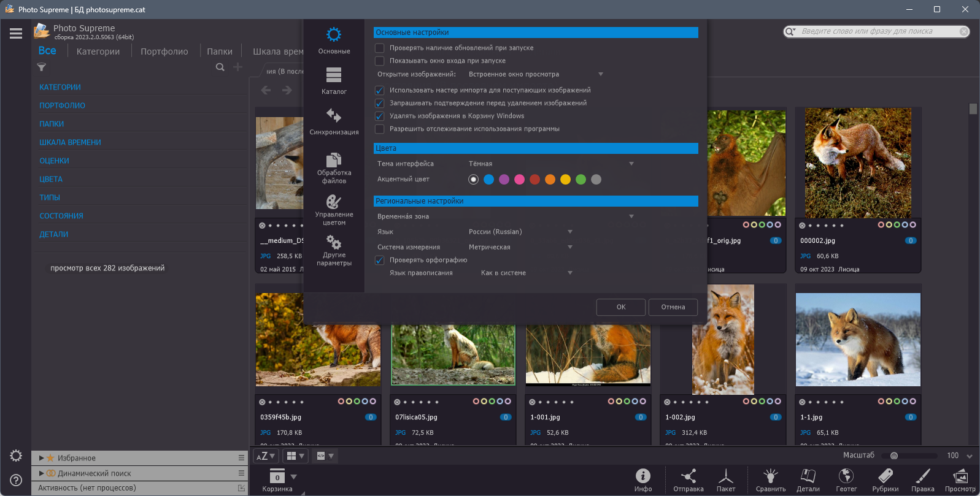Enable Показывать окно входа при запуске
Image resolution: width=980 pixels, height=496 pixels.
pyautogui.click(x=379, y=61)
